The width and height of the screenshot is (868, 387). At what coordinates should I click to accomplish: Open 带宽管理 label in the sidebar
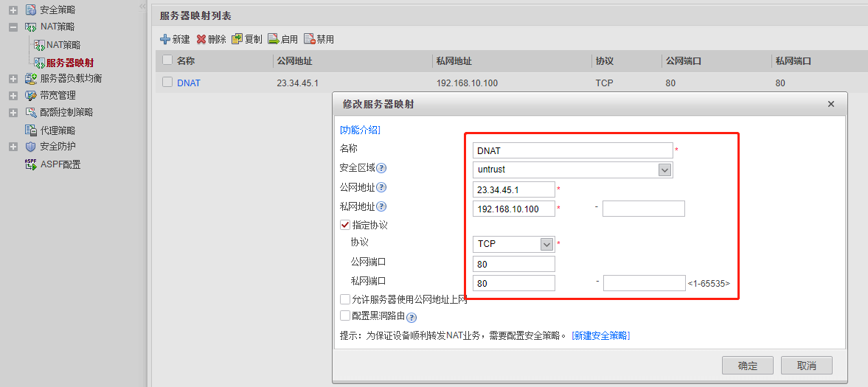click(x=58, y=95)
